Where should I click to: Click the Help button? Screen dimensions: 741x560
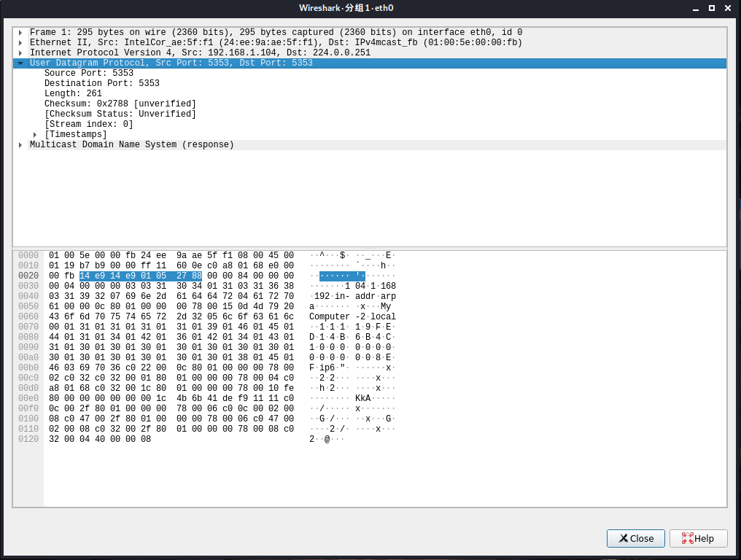pos(698,538)
